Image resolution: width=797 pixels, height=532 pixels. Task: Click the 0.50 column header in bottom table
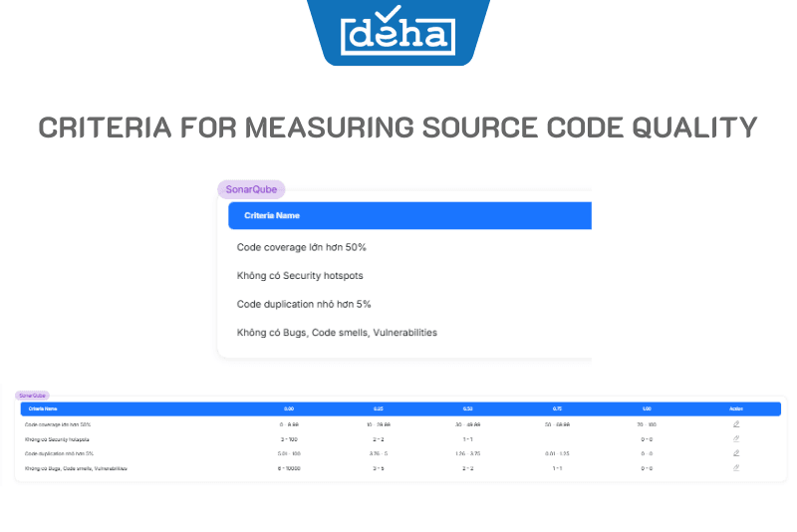point(467,408)
